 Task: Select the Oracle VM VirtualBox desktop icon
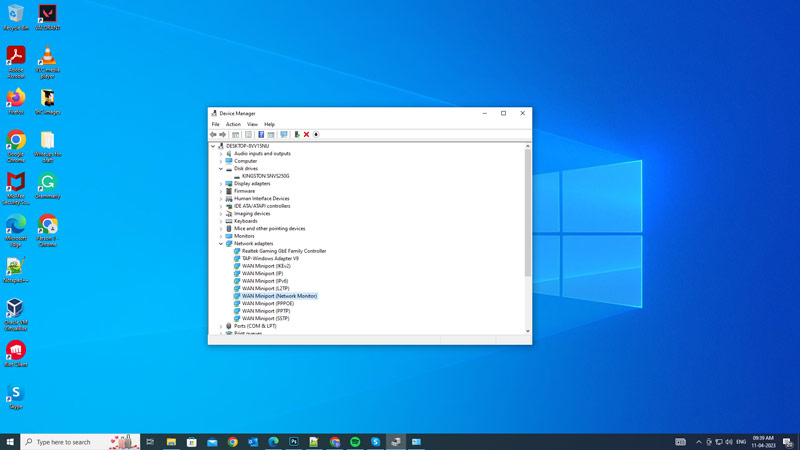click(x=16, y=315)
